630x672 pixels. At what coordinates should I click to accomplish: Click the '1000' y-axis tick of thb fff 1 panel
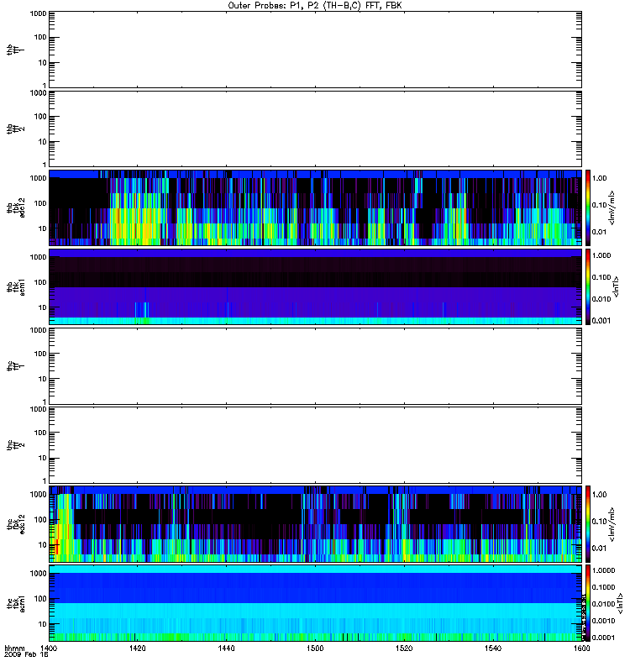click(38, 13)
